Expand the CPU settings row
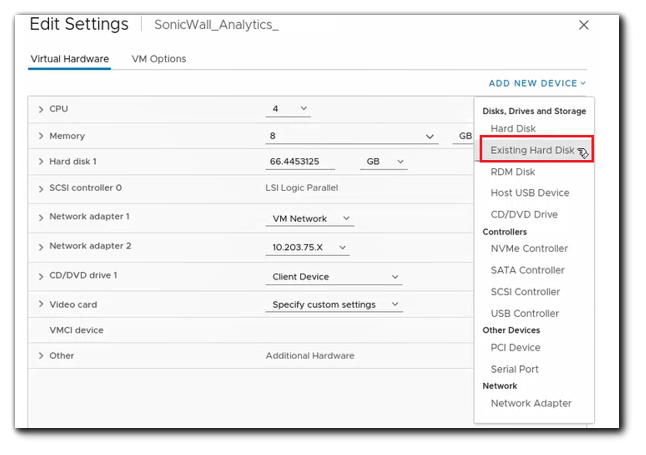Viewport: 646px width, 455px height. coord(41,109)
